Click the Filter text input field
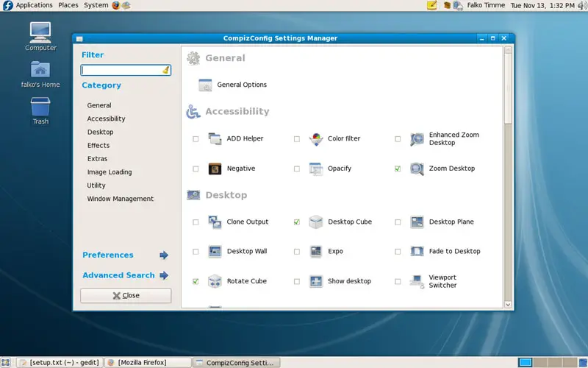This screenshot has width=588, height=368. click(x=126, y=70)
